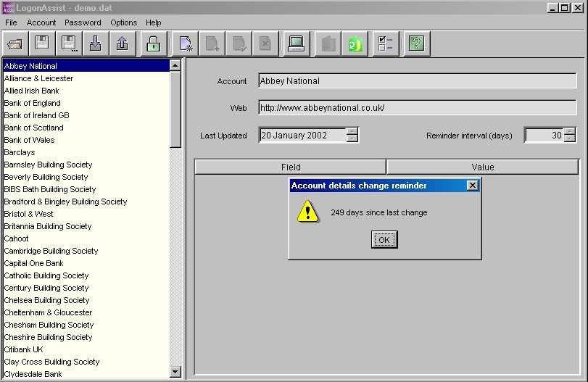Select Citibank UK in the list
Viewport: 588px width, 382px height.
(x=86, y=350)
